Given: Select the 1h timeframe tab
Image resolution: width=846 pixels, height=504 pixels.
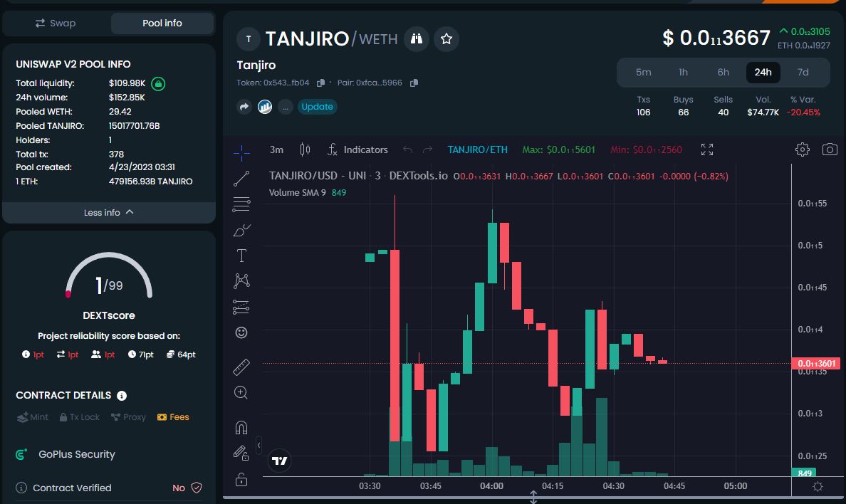Looking at the screenshot, I should (x=683, y=73).
